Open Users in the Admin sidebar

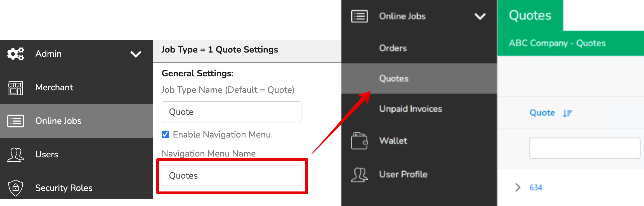click(76, 155)
